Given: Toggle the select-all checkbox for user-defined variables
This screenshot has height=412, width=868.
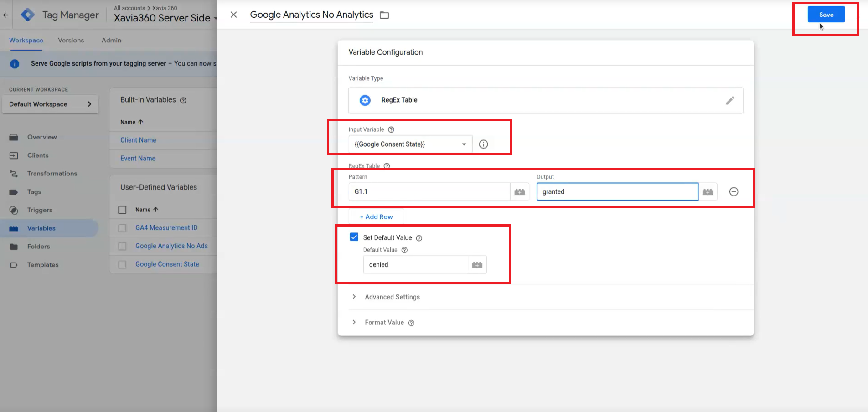Looking at the screenshot, I should tap(122, 210).
